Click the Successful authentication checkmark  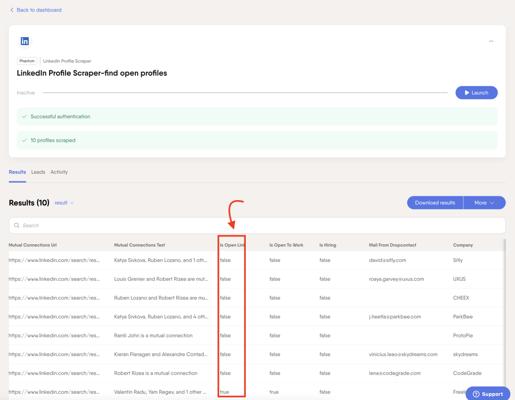(x=24, y=117)
